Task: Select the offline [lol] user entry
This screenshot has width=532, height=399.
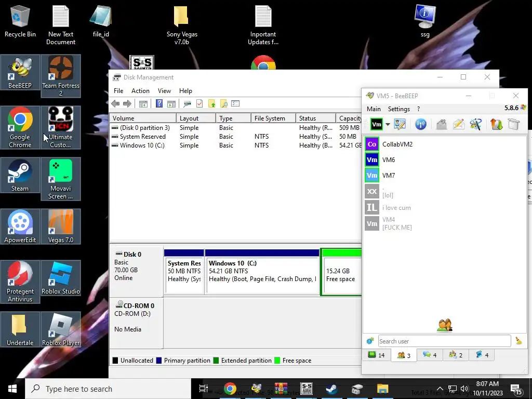Action: (445, 191)
